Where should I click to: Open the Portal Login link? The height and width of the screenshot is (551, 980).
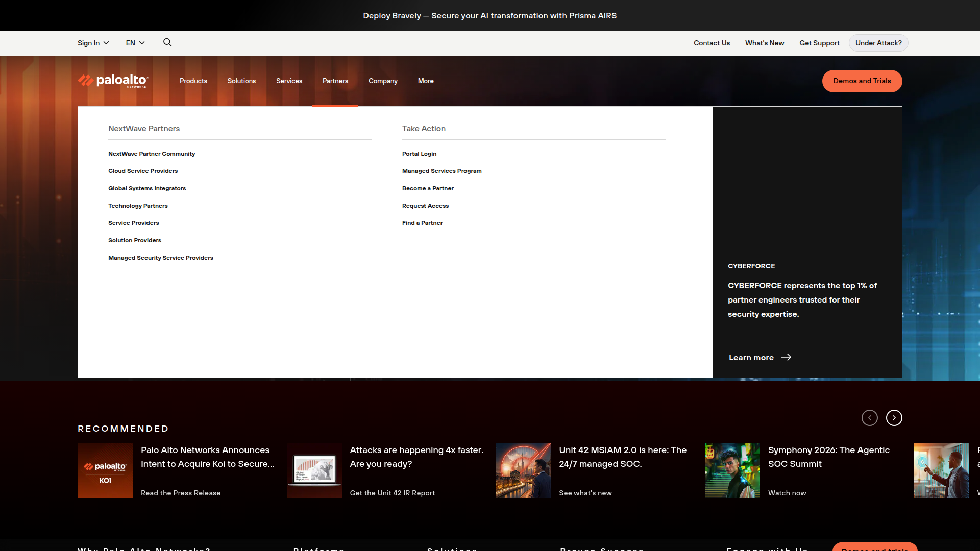[x=419, y=154]
